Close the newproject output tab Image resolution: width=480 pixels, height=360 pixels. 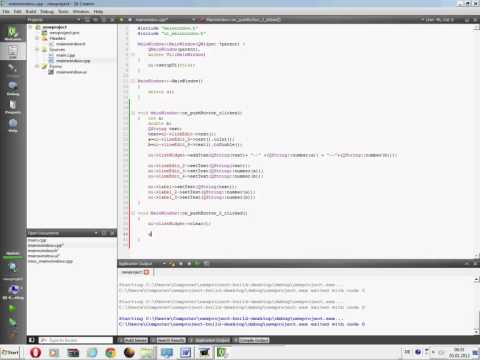[x=146, y=272]
